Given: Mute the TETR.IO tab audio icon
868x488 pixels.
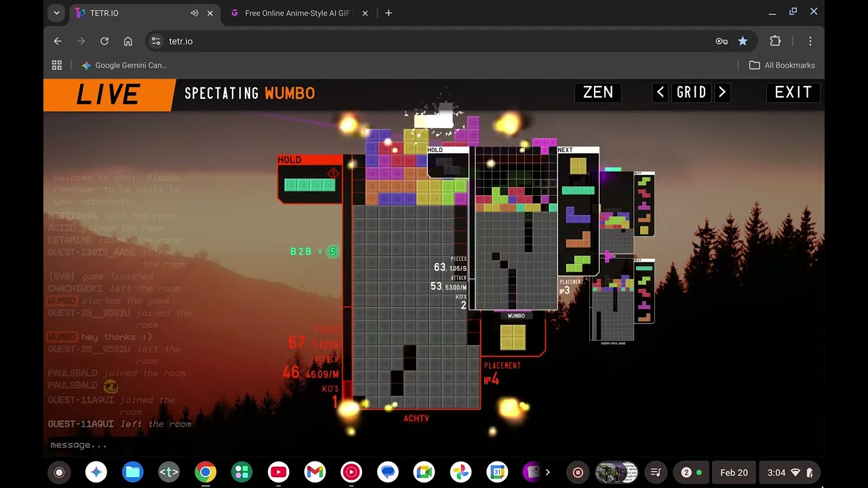Looking at the screenshot, I should 195,13.
